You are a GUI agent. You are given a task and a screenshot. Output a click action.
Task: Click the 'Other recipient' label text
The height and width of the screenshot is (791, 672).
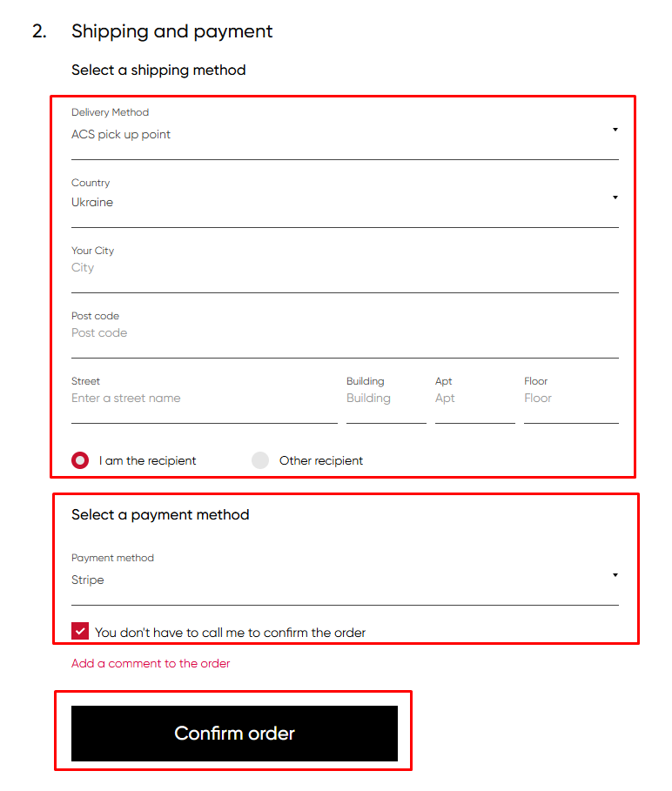point(321,461)
